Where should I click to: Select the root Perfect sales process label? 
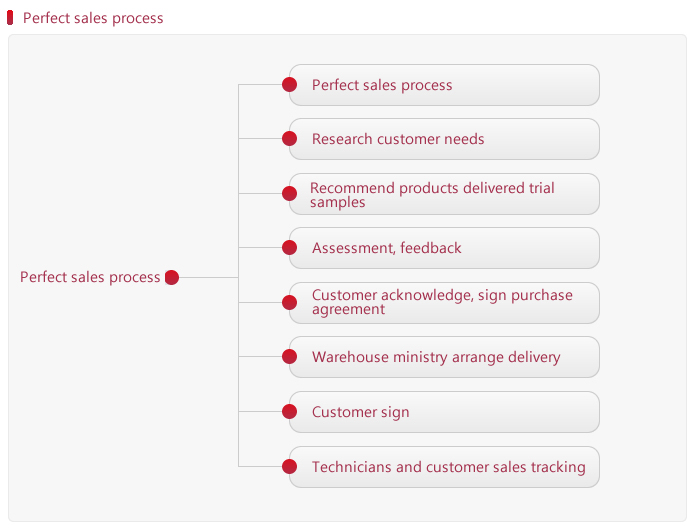coord(90,278)
